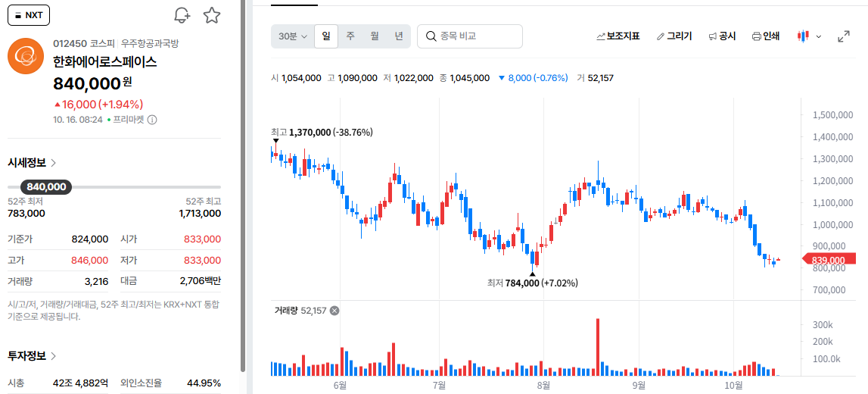This screenshot has width=868, height=394.
Task: Open the 그리기 drawing tool
Action: [x=674, y=36]
